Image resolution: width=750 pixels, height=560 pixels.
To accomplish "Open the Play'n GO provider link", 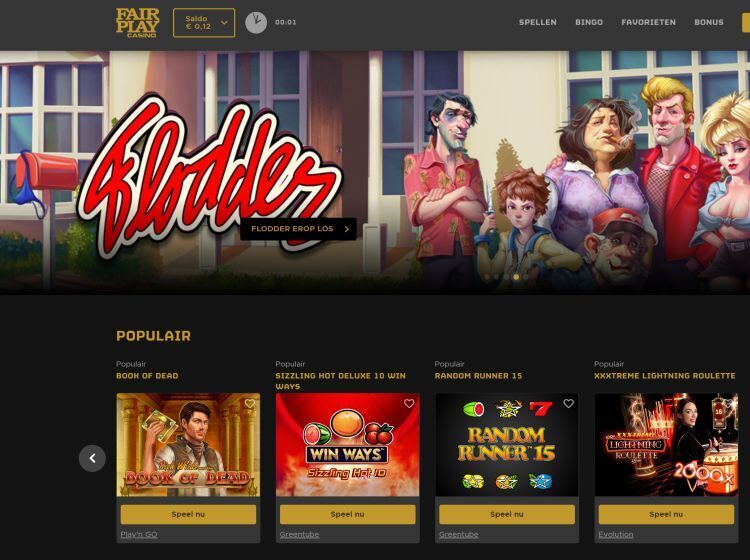I will coord(139,534).
